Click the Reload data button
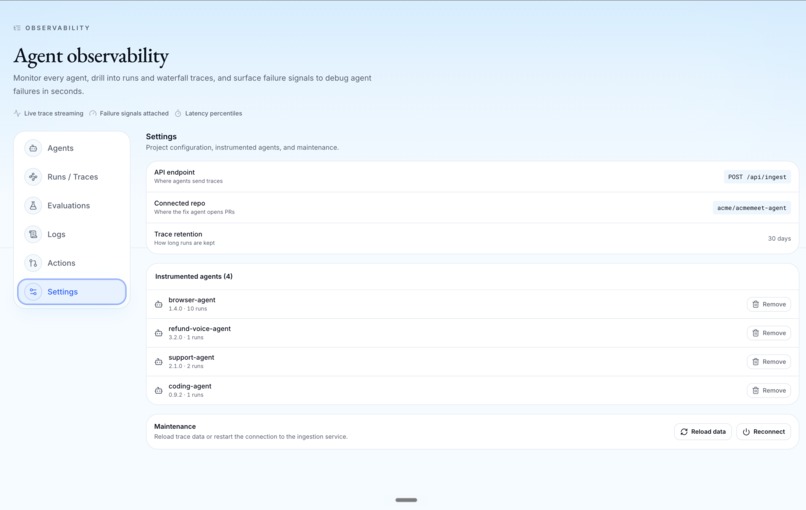 pos(703,432)
